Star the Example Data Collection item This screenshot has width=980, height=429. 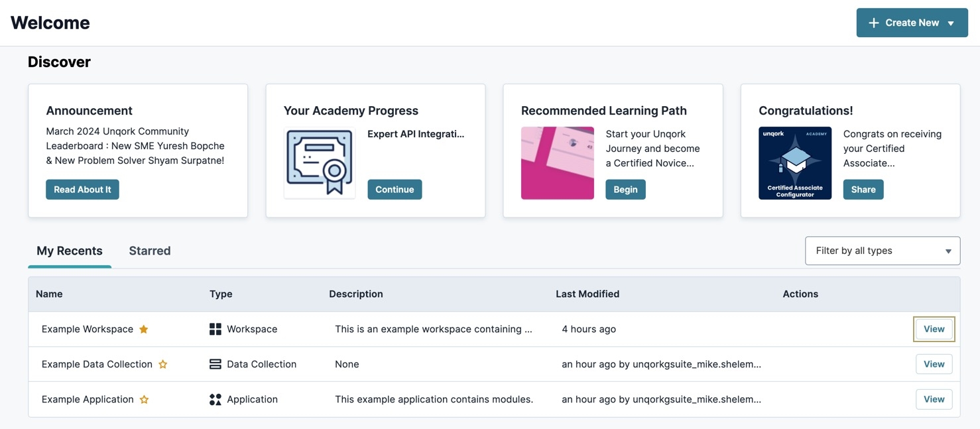[162, 365]
